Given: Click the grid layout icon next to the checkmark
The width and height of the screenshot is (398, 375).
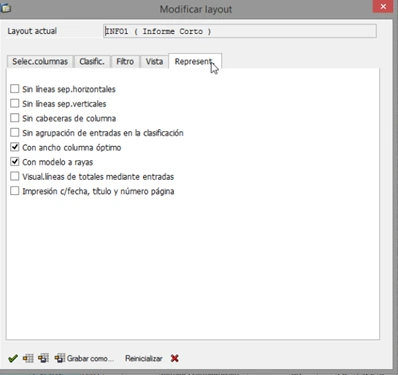Looking at the screenshot, I should (x=28, y=358).
